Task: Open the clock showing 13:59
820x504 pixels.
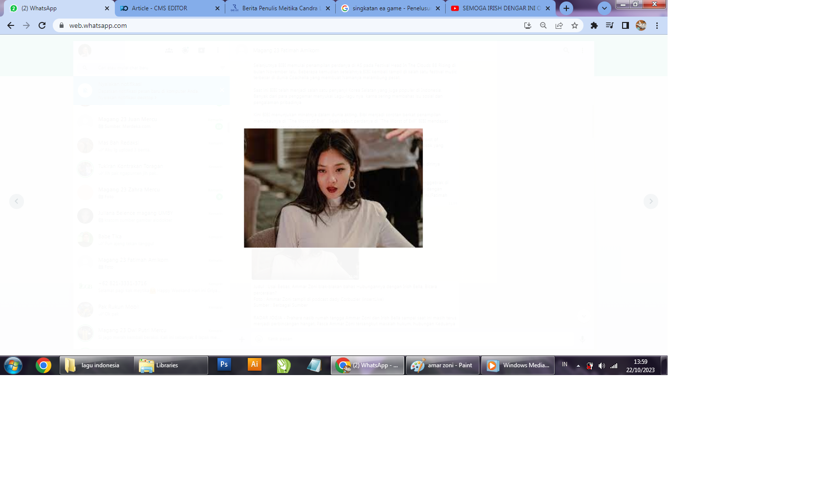Action: coord(640,366)
